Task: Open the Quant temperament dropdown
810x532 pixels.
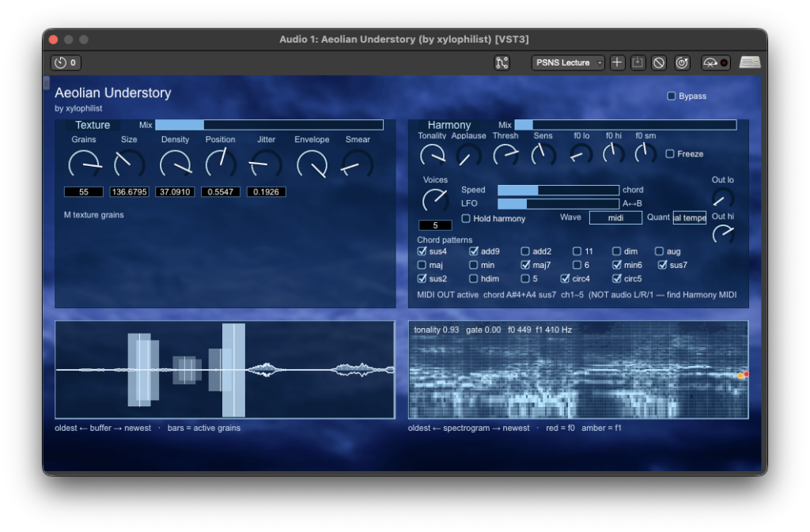Action: click(690, 217)
